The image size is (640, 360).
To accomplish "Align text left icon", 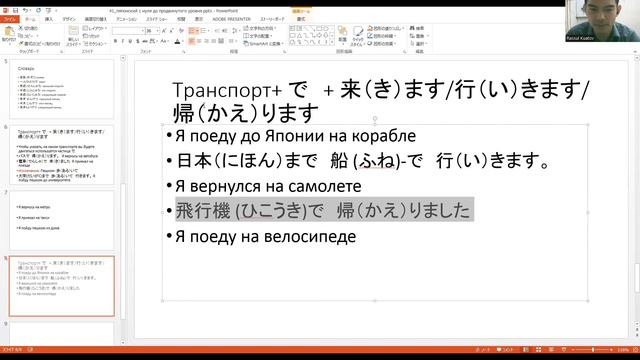I will pyautogui.click(x=191, y=41).
